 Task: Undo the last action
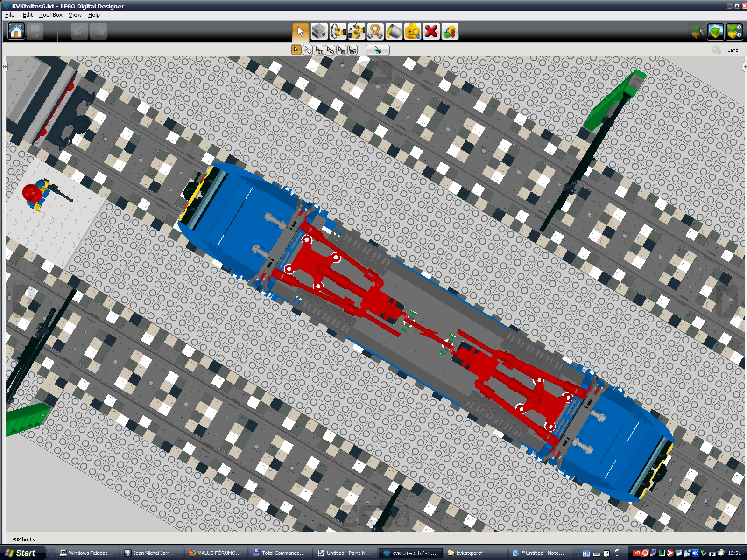pyautogui.click(x=79, y=32)
